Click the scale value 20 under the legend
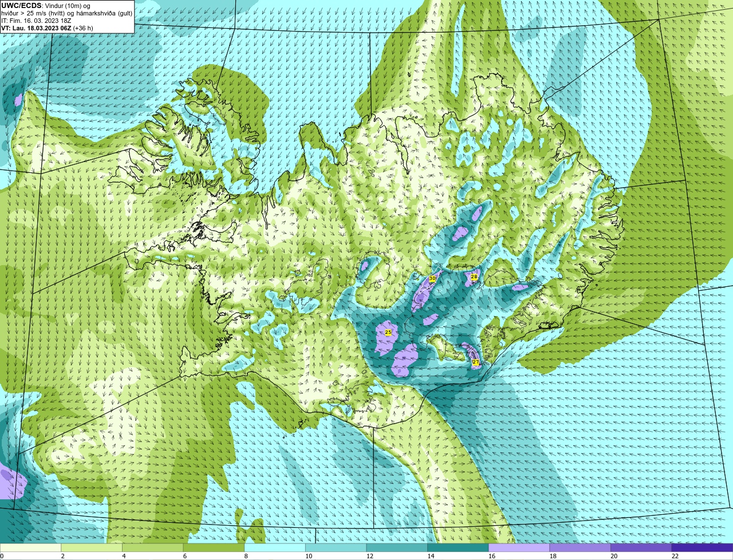The image size is (733, 560). pos(614,556)
